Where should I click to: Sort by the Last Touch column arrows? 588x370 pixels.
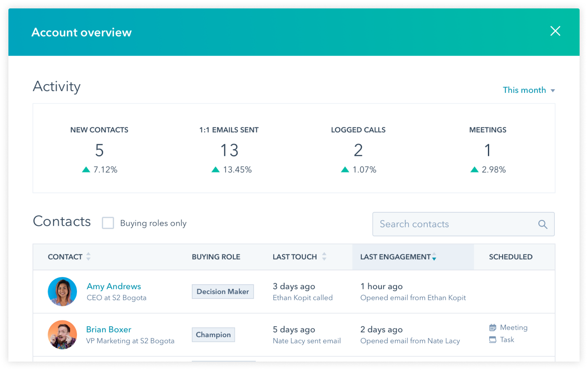(x=324, y=256)
